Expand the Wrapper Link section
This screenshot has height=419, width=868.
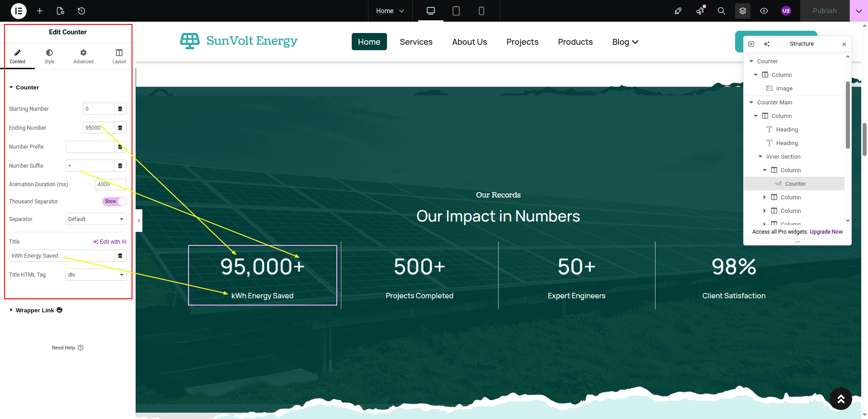click(34, 311)
